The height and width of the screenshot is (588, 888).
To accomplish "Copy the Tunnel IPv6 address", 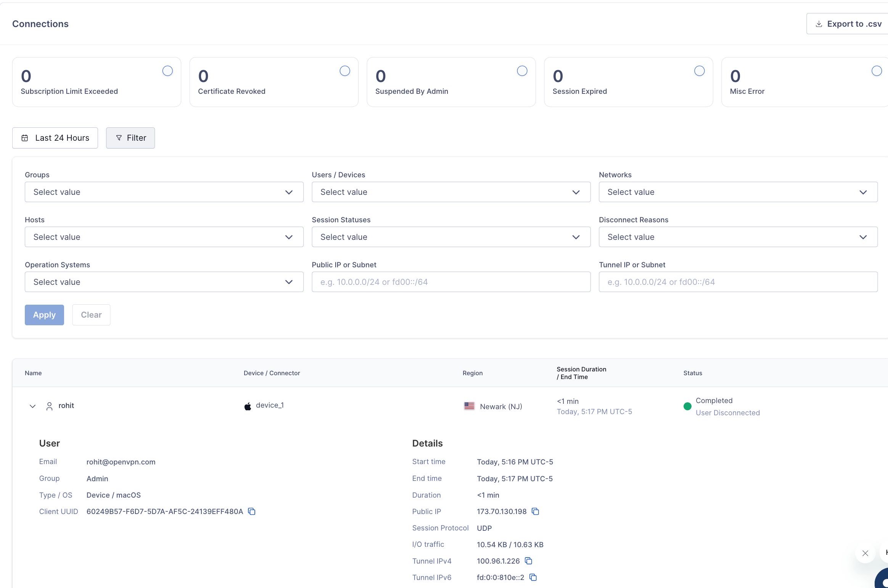I will [x=532, y=577].
